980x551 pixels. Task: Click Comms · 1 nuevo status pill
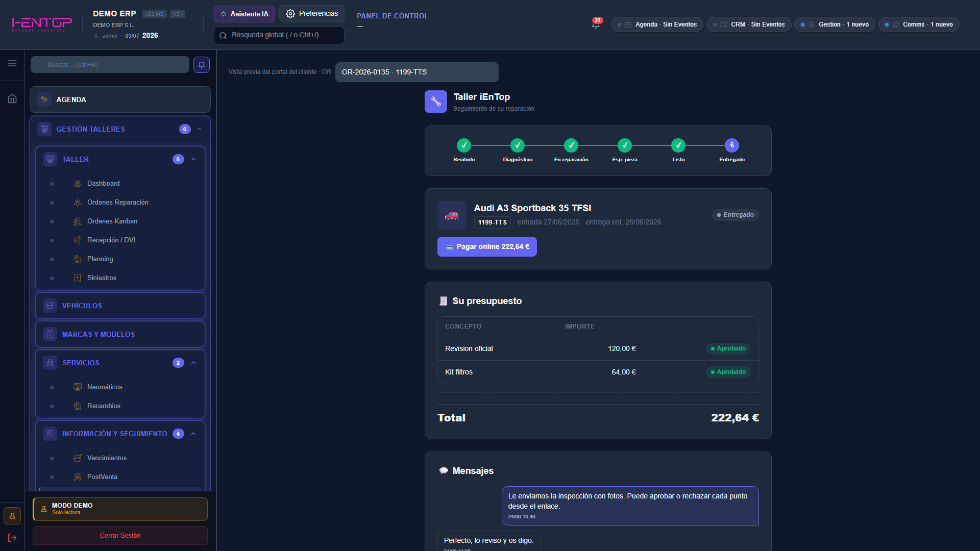(919, 24)
